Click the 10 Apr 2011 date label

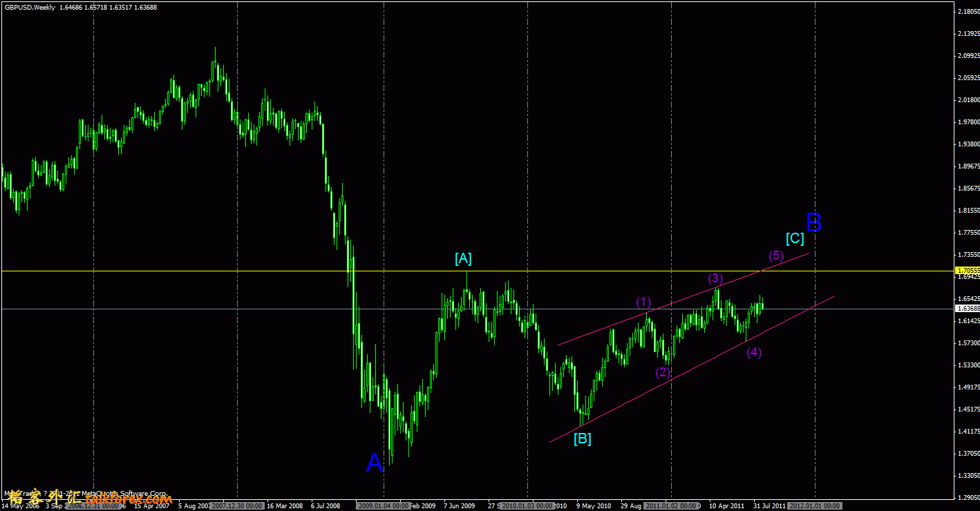click(726, 506)
